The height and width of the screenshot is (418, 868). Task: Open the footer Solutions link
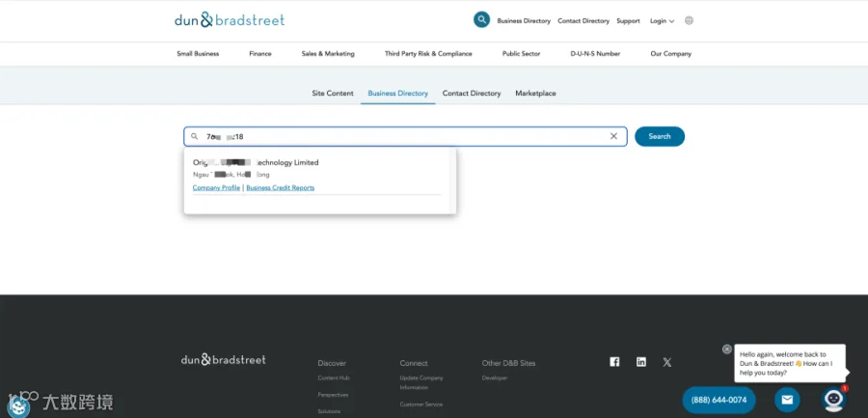click(x=329, y=411)
